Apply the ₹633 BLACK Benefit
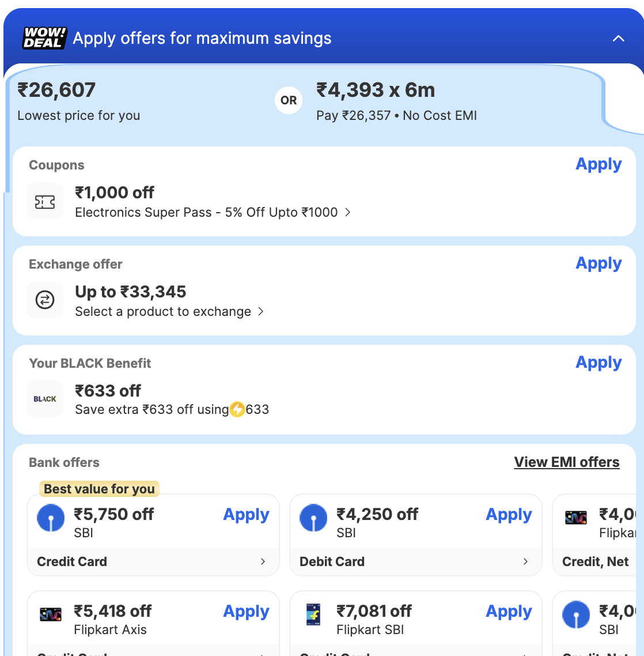This screenshot has height=656, width=644. [598, 363]
